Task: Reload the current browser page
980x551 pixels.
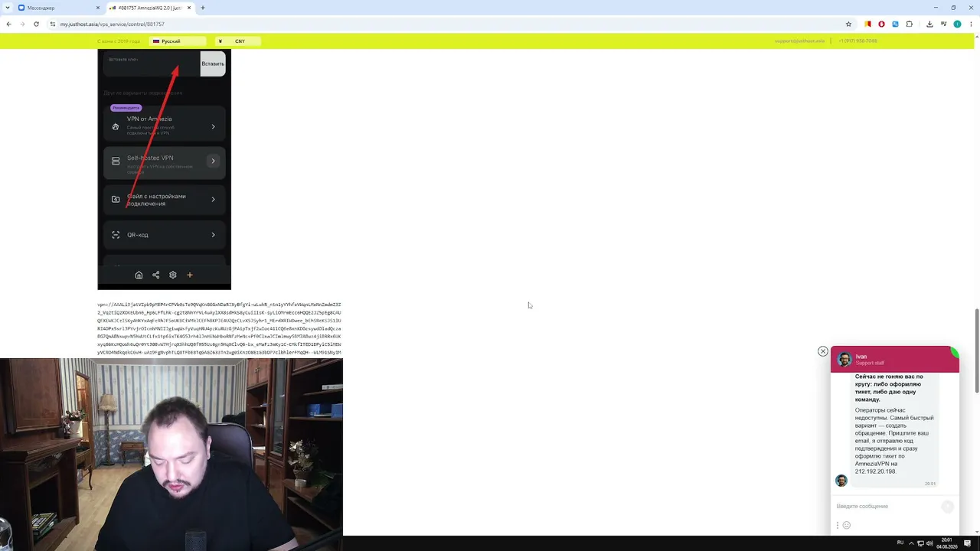Action: pos(36,24)
